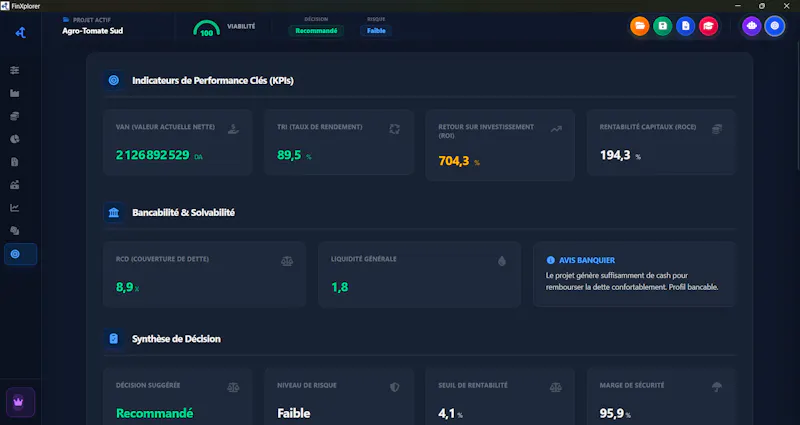Click the large green Recommandé value
Viewport: 800px width, 425px height.
(x=155, y=413)
